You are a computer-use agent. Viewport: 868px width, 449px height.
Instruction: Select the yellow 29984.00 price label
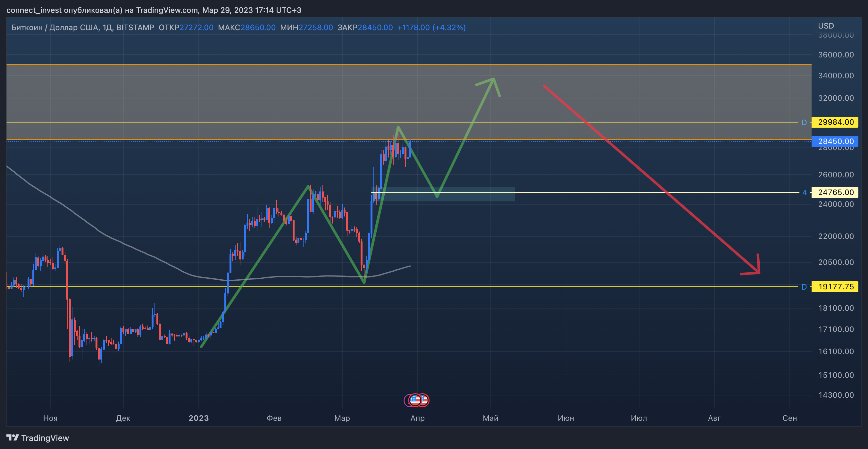(835, 122)
